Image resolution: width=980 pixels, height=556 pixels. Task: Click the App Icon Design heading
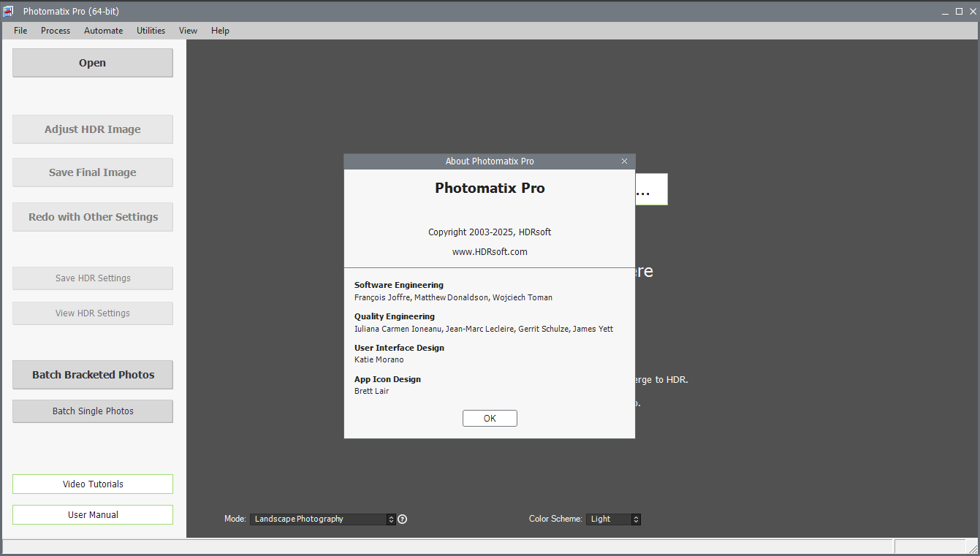[x=387, y=379]
